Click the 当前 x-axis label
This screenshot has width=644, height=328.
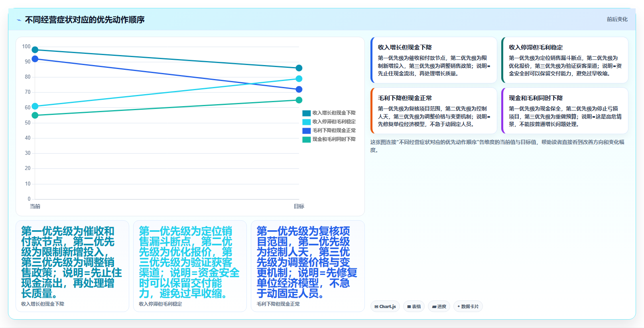tap(35, 206)
